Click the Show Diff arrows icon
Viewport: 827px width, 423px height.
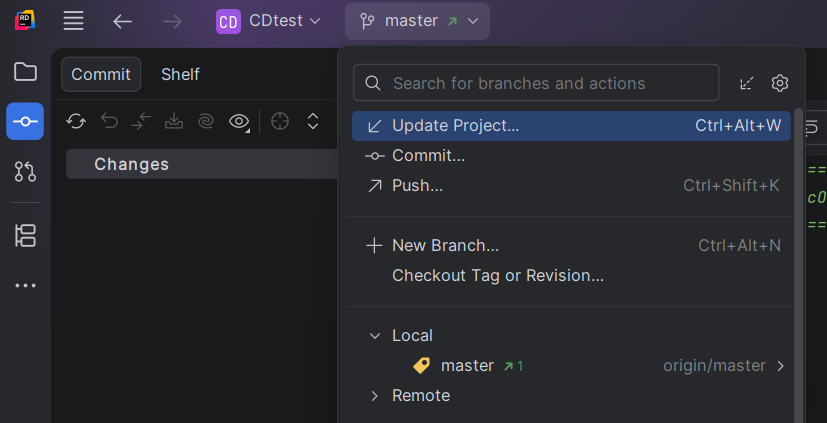coord(141,122)
